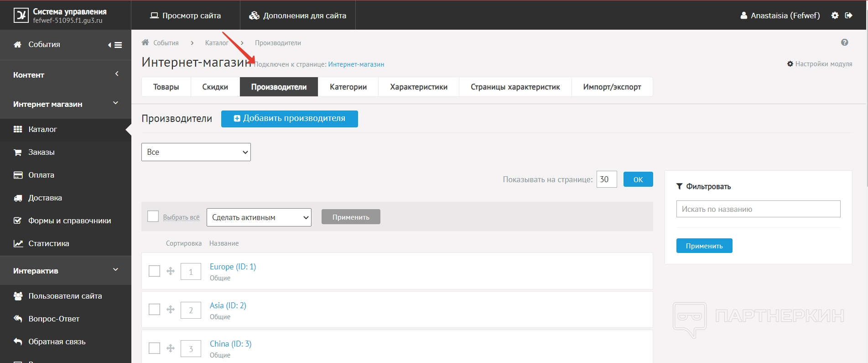
Task: Open the Все filter dropdown
Action: tap(196, 152)
